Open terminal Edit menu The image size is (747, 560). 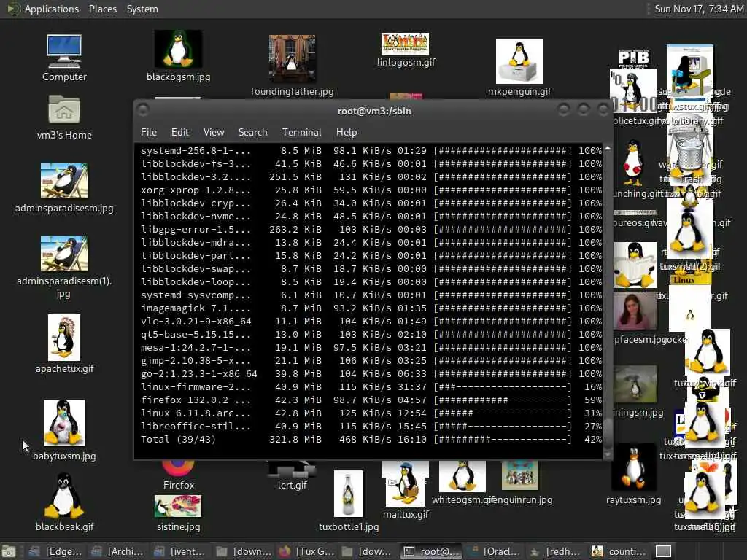click(180, 133)
